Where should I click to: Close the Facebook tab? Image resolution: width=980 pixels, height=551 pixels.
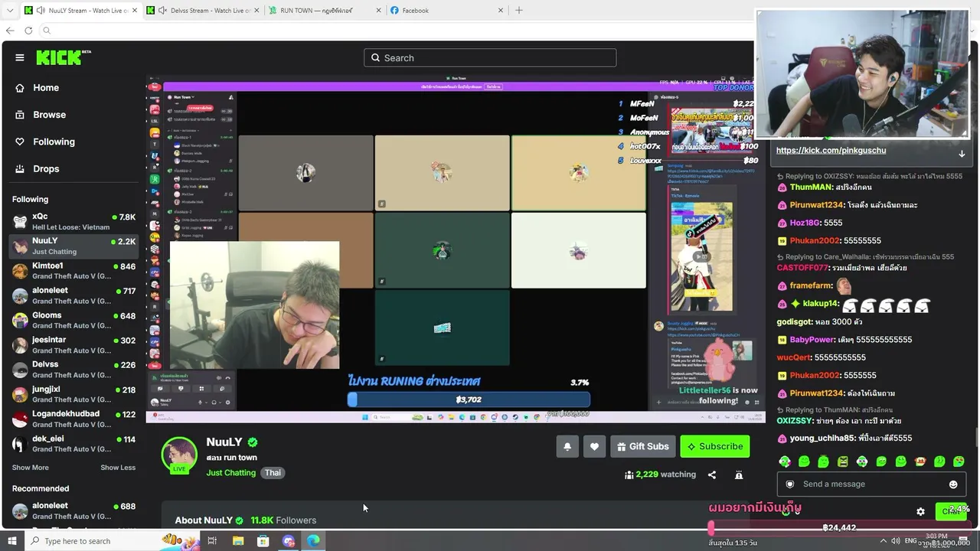click(501, 11)
